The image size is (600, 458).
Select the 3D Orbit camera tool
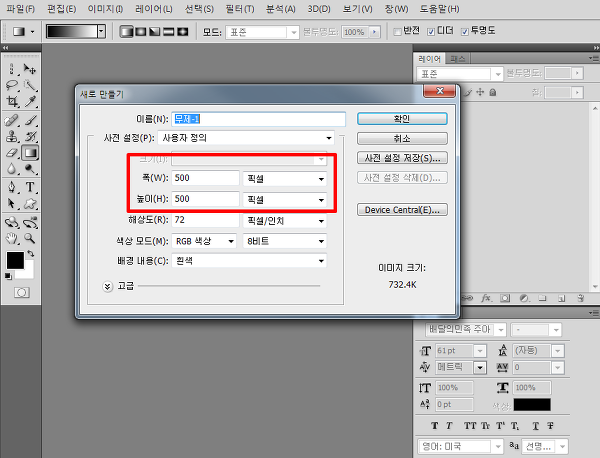(30, 222)
